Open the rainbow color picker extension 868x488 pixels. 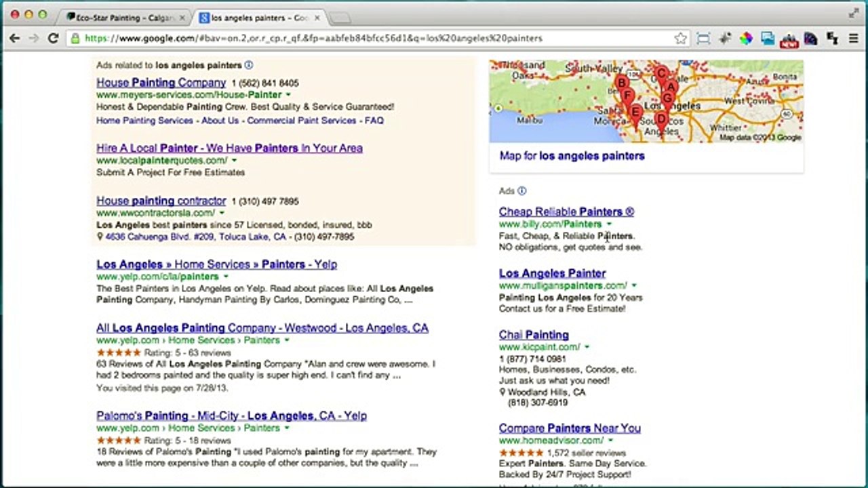click(746, 39)
